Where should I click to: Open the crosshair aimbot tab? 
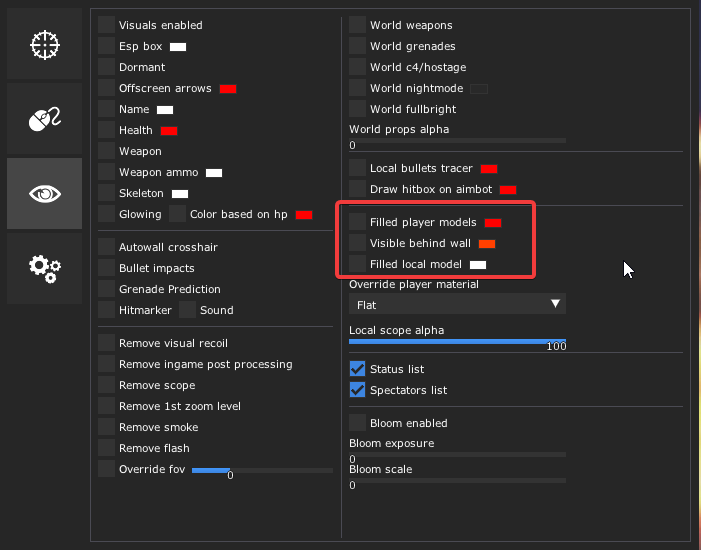[45, 44]
